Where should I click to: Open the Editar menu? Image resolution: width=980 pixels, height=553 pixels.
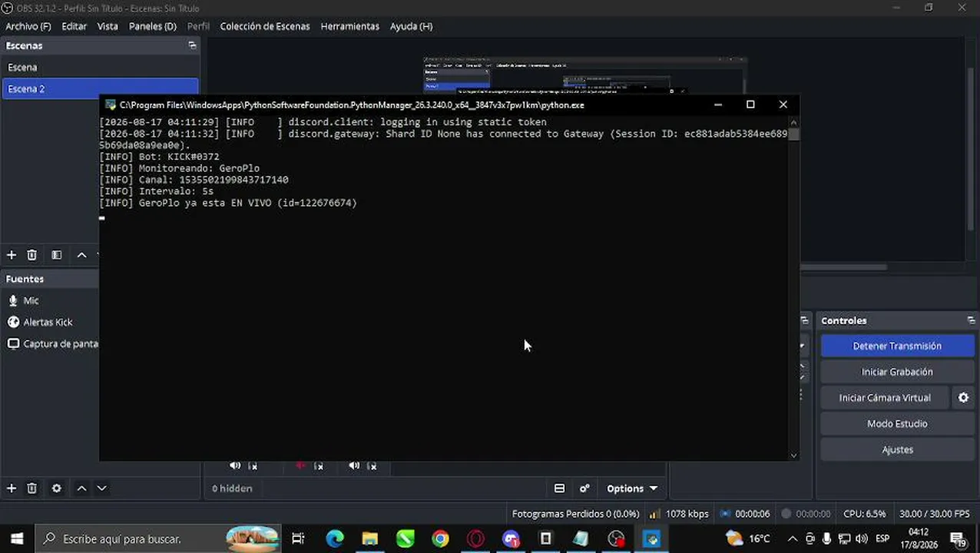click(x=74, y=26)
